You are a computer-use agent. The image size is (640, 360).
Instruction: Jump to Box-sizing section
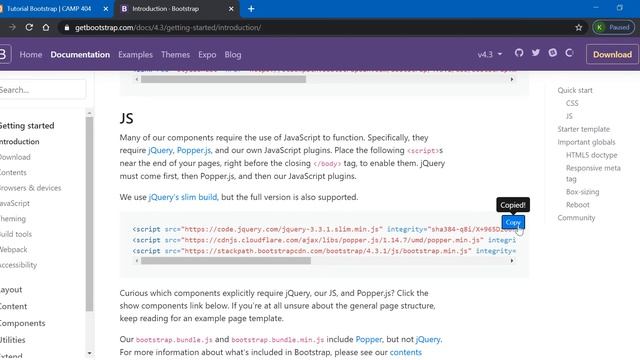click(x=582, y=192)
